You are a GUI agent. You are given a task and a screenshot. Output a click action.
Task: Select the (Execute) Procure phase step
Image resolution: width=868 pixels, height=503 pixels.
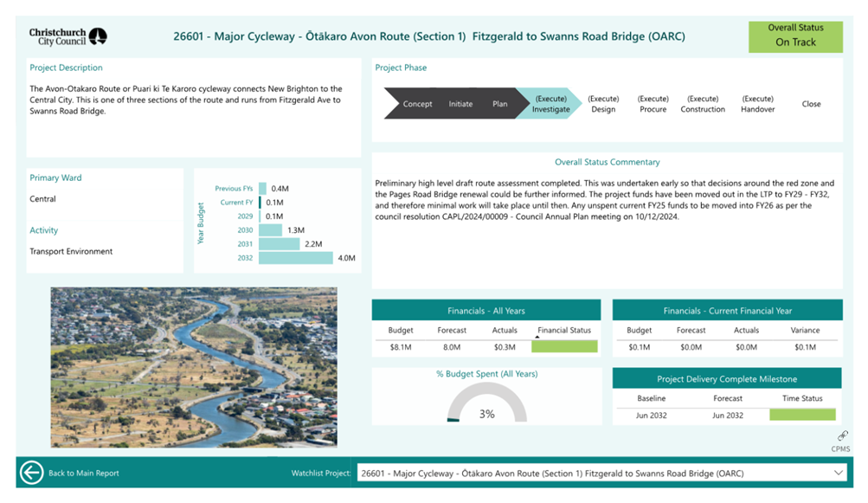(653, 104)
